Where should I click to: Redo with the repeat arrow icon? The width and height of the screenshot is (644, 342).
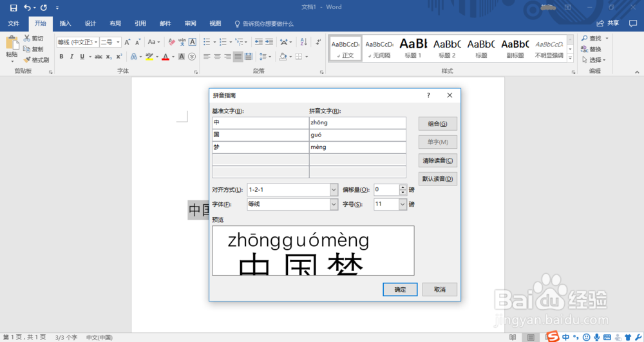point(44,7)
